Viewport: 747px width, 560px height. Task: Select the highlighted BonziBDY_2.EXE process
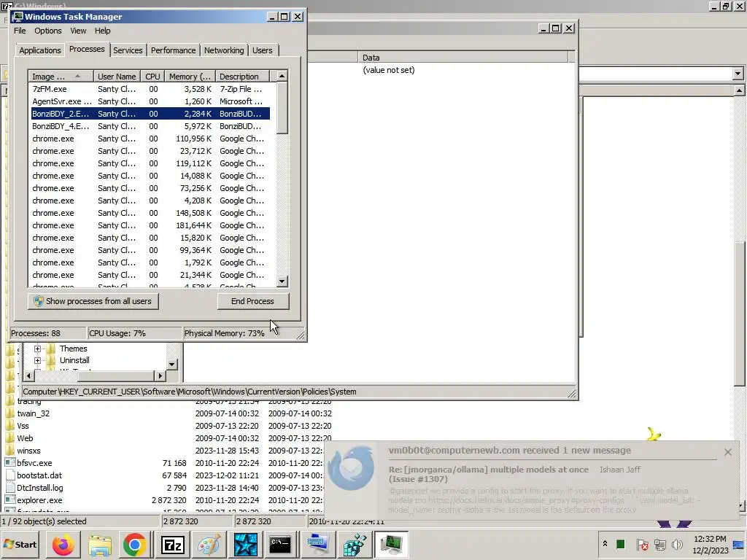pyautogui.click(x=150, y=114)
